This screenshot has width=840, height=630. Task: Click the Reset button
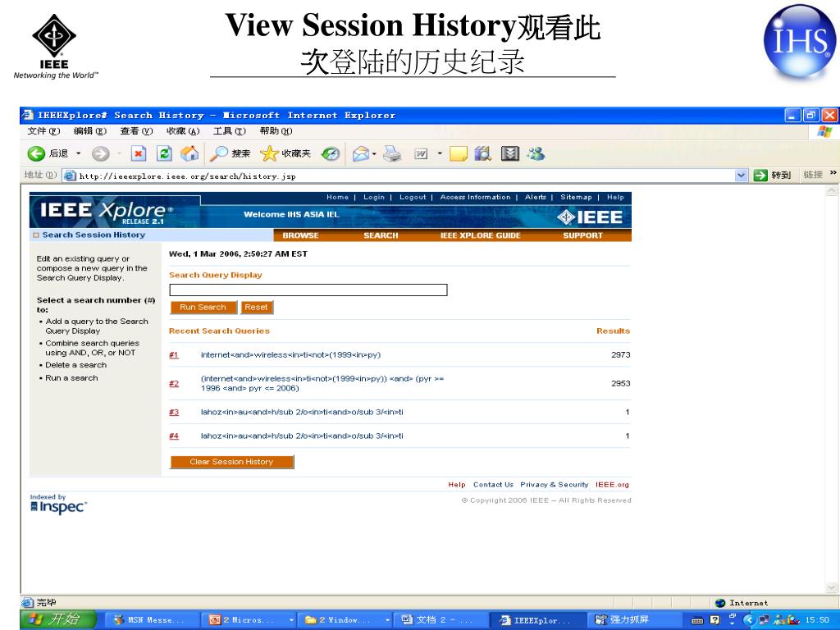click(x=256, y=308)
